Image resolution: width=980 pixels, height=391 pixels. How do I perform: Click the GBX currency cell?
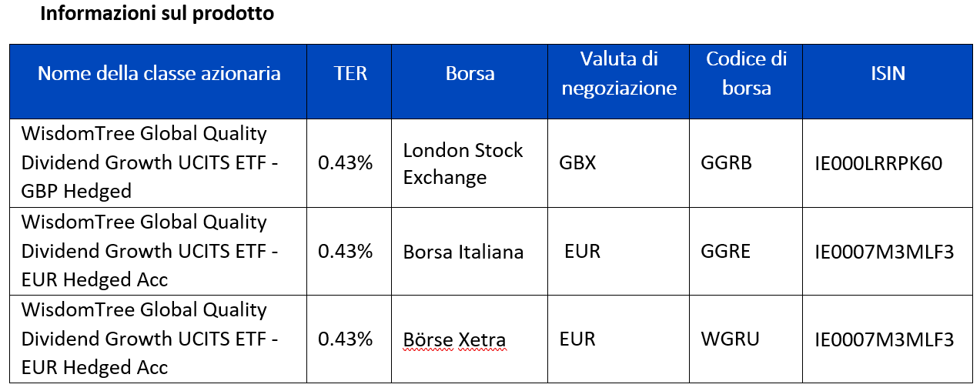619,163
